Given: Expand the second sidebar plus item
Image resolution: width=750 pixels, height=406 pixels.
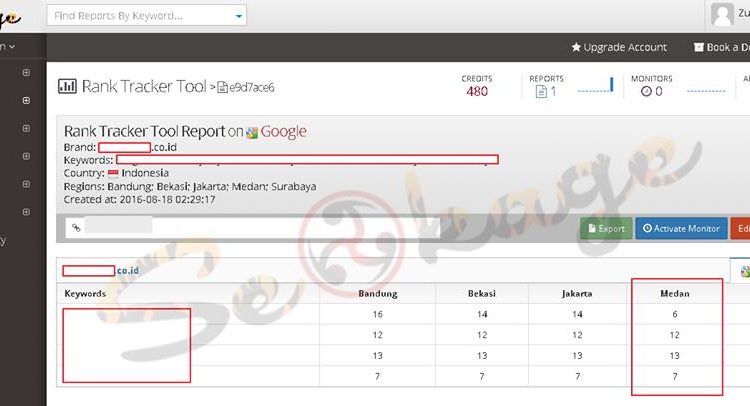Looking at the screenshot, I should 26,101.
